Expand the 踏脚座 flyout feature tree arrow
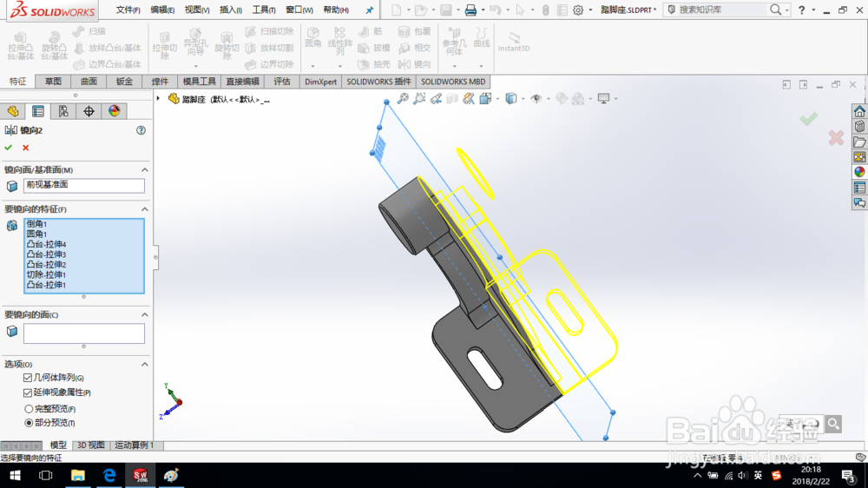This screenshot has width=868, height=488. [158, 99]
